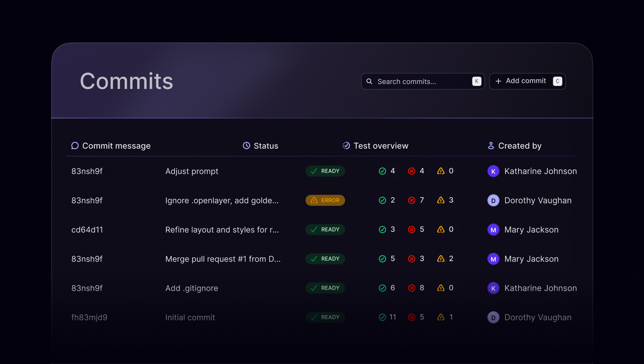
Task: Click the speech bubble Commit message icon
Action: point(75,146)
